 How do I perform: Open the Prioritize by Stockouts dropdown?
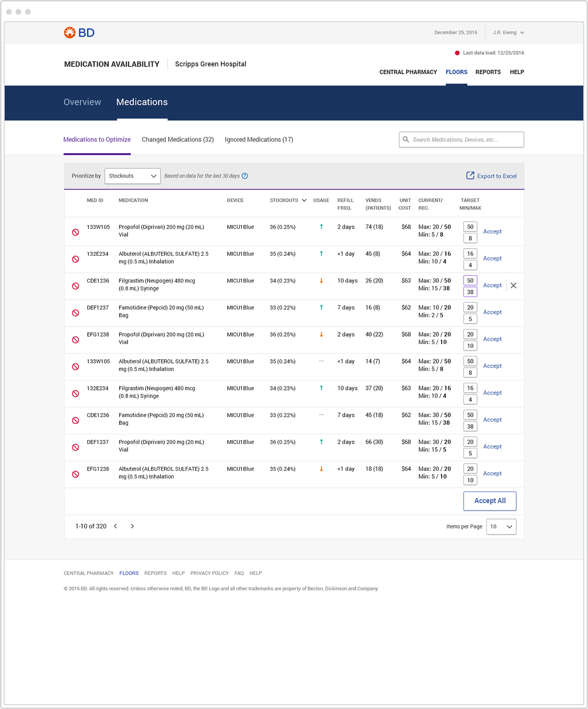133,176
